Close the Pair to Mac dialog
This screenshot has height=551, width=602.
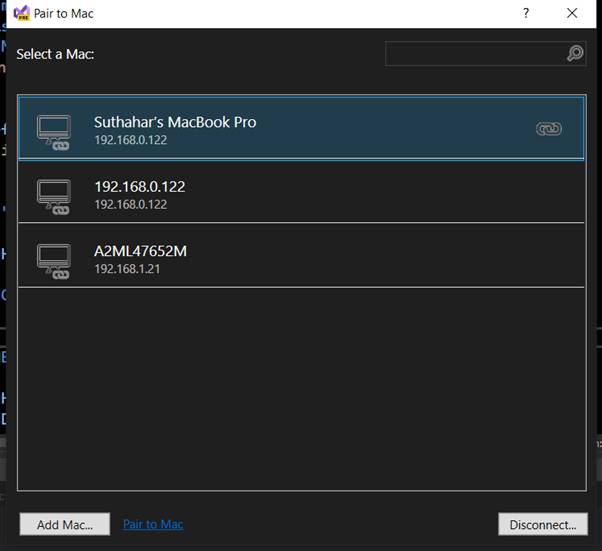click(572, 13)
